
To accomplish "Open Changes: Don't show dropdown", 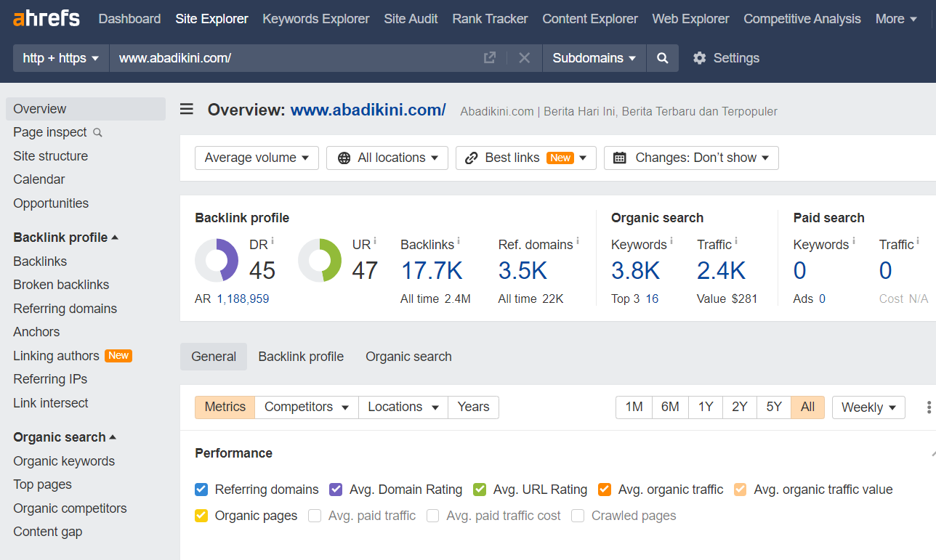I will click(691, 158).
